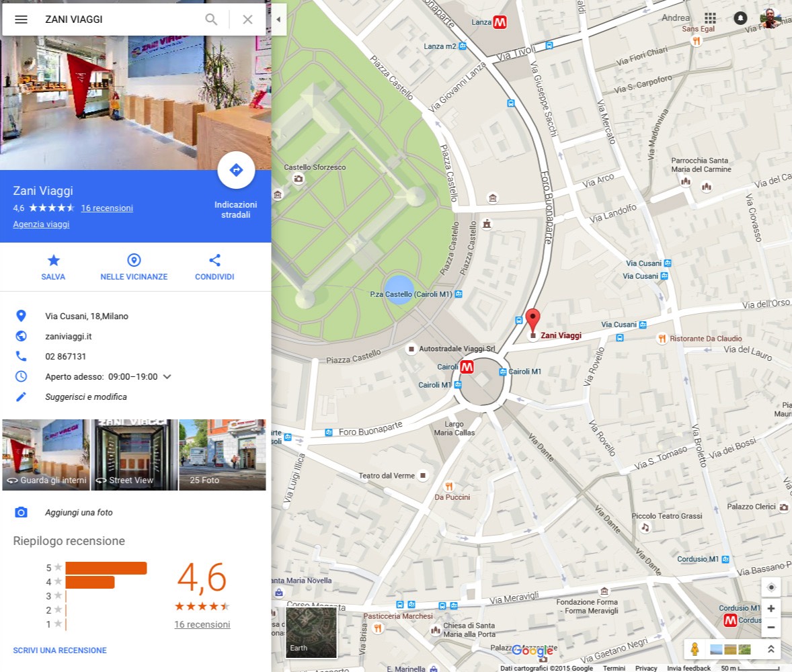Click Suggerisci e modifica

(x=86, y=397)
